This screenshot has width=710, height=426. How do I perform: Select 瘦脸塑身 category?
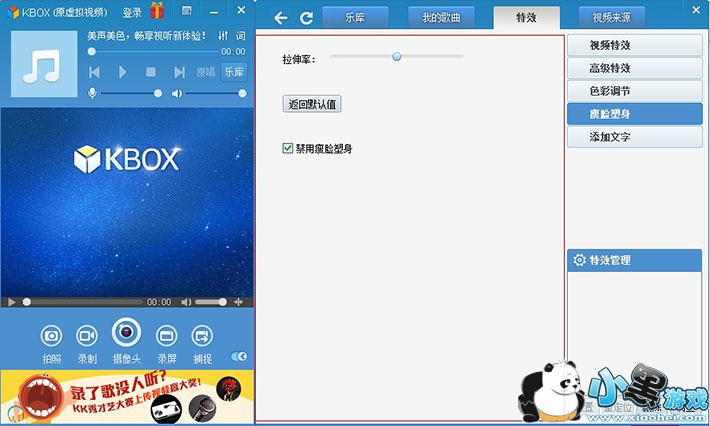coord(634,114)
